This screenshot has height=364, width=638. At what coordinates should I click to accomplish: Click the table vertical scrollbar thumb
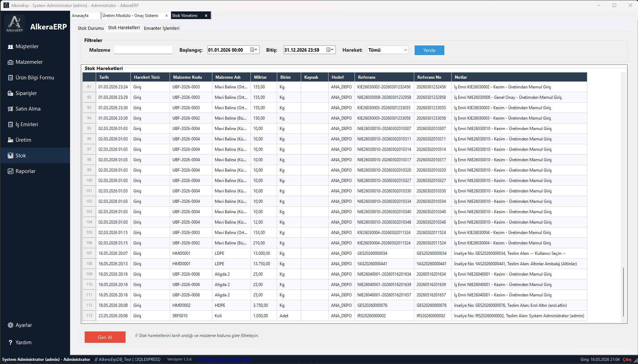(x=623, y=292)
